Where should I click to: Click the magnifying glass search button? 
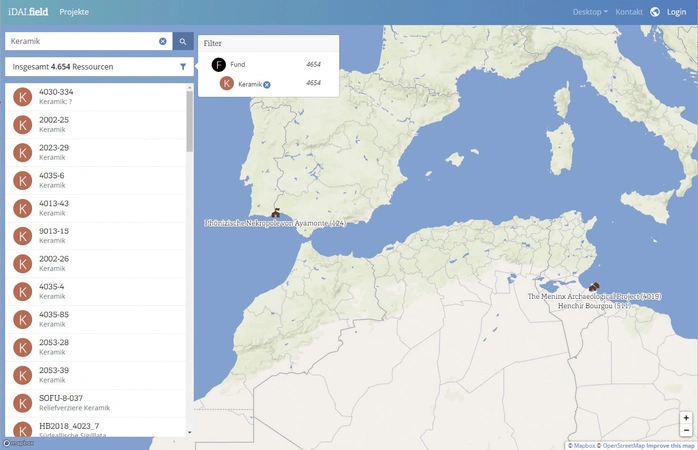(183, 41)
